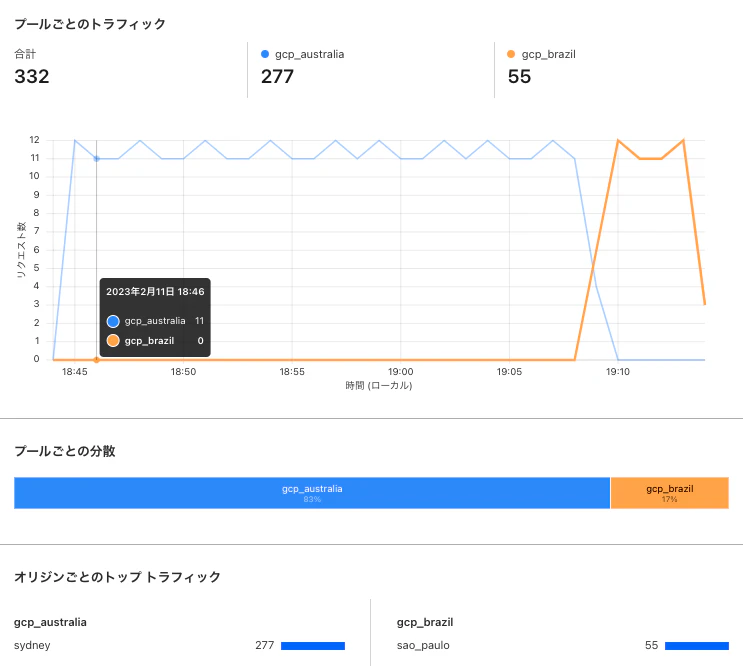Click the blue data point at 18:46
The height and width of the screenshot is (666, 743).
pos(96,159)
